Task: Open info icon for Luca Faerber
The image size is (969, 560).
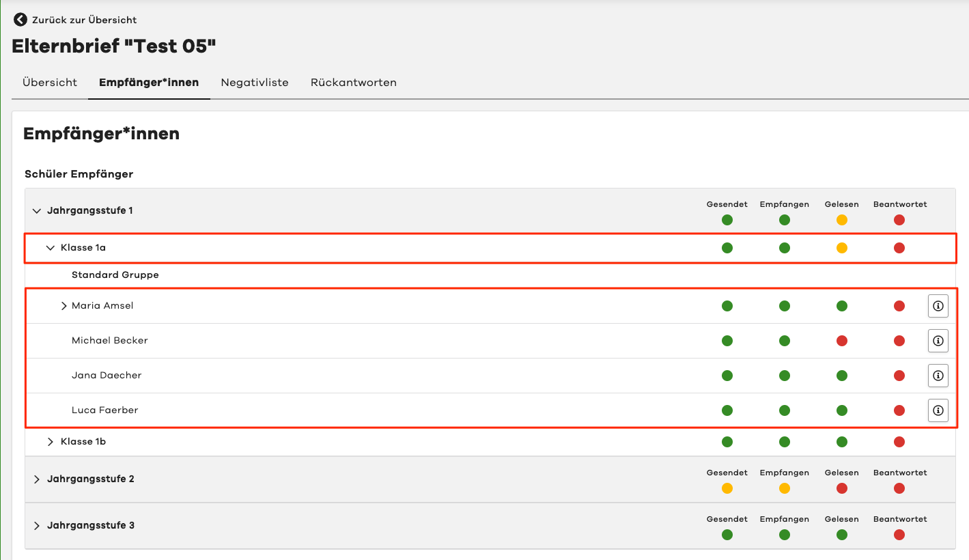Action: tap(938, 410)
